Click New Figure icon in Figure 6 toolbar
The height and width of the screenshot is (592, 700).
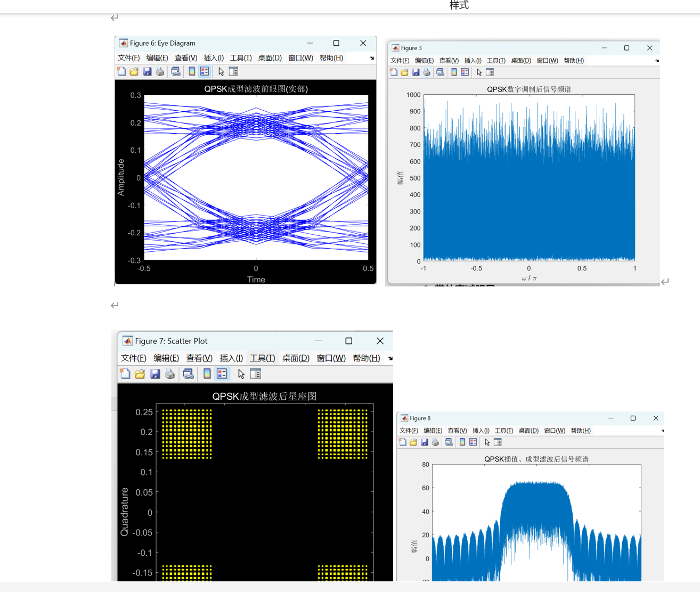tap(121, 71)
